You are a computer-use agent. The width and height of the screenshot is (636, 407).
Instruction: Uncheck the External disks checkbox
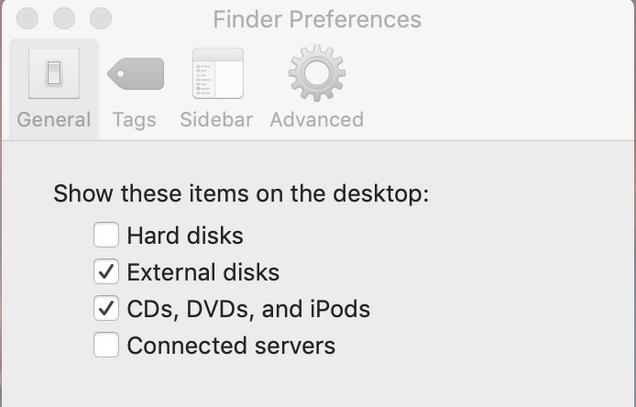pos(106,271)
